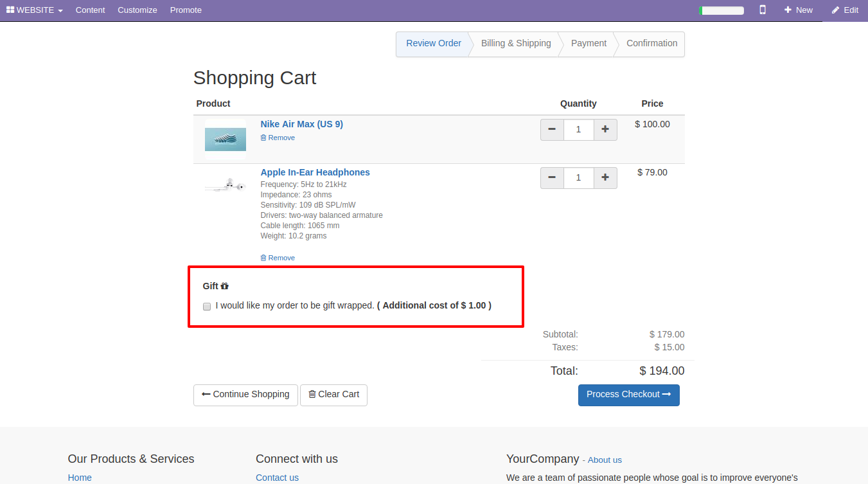
Task: Click Continue Shopping button
Action: tap(245, 395)
